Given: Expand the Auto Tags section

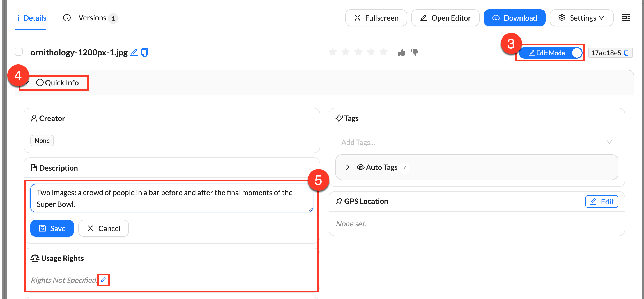Looking at the screenshot, I should tap(347, 167).
